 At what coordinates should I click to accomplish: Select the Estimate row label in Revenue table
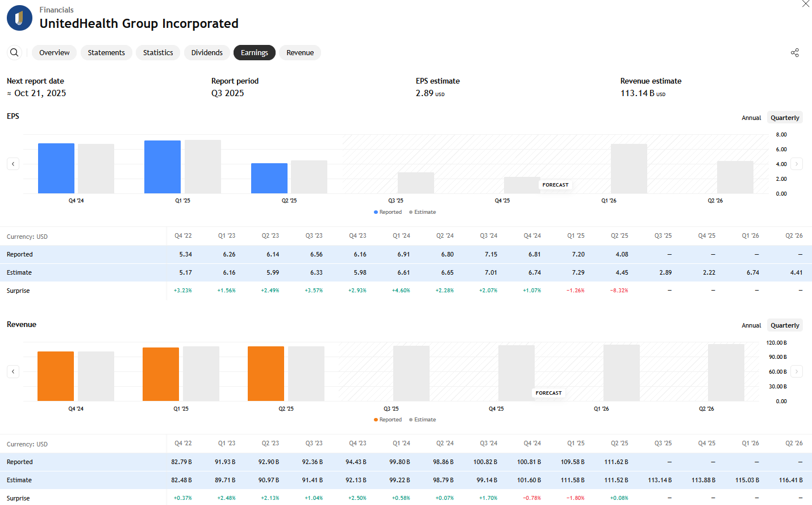click(19, 480)
